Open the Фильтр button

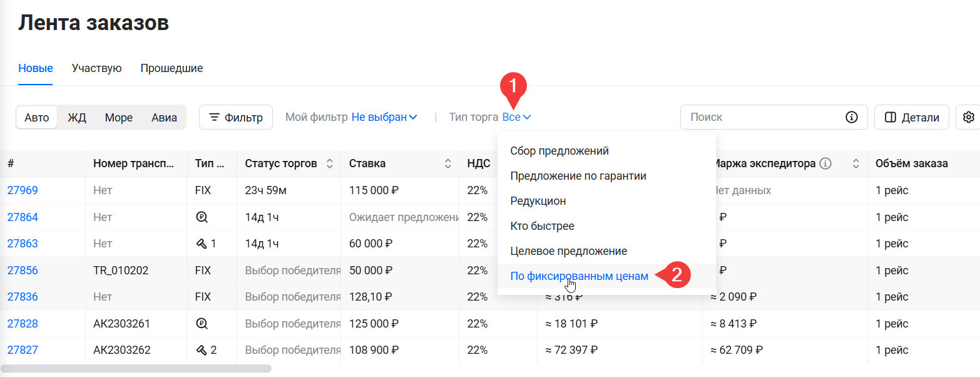coord(236,117)
